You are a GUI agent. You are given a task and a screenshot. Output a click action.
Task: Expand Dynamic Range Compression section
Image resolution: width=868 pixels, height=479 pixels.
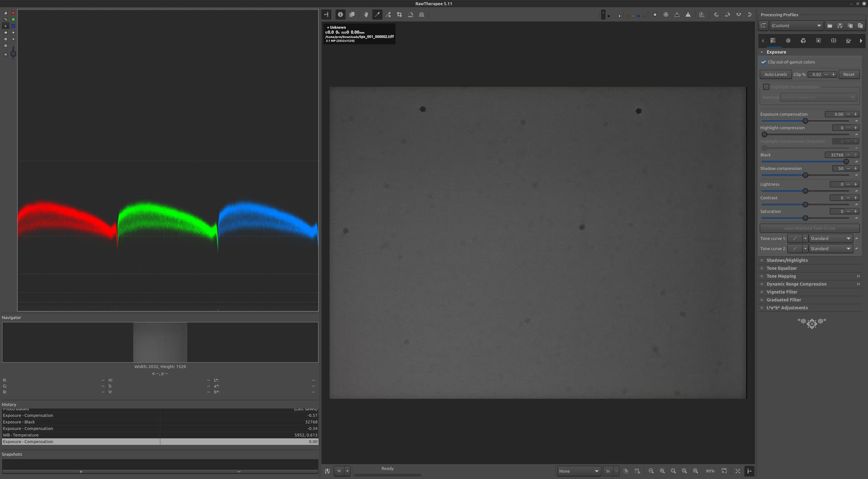pyautogui.click(x=797, y=284)
